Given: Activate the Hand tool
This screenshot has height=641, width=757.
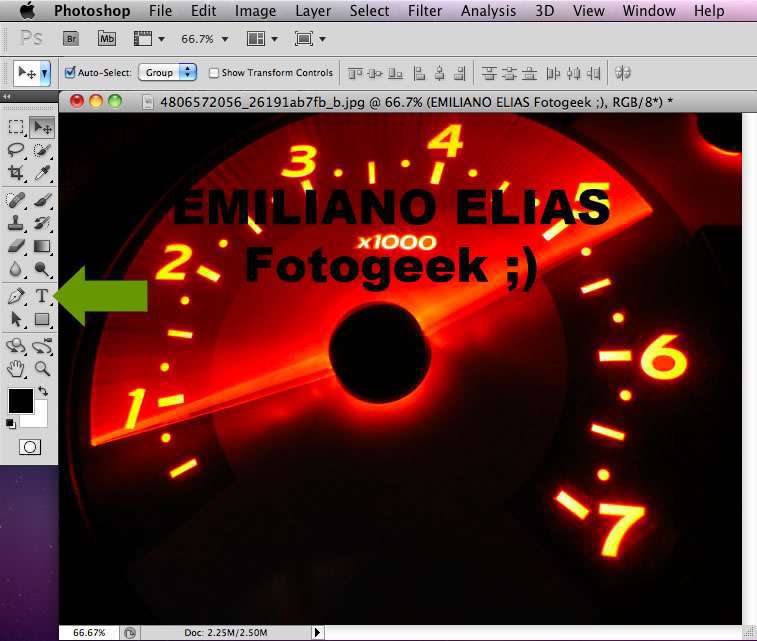Looking at the screenshot, I should click(x=16, y=368).
